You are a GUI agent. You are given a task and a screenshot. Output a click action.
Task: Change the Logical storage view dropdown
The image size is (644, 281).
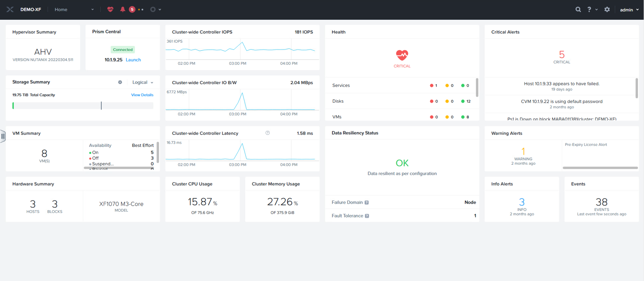click(x=143, y=82)
